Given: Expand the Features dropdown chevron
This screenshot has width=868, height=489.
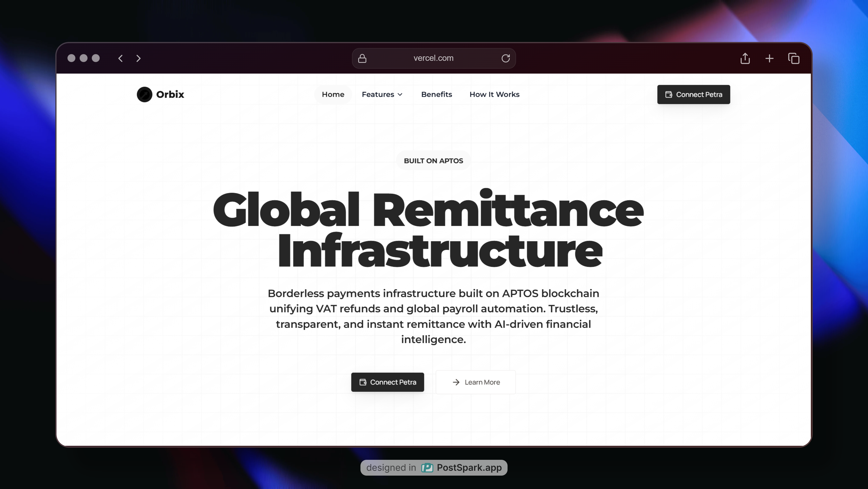Looking at the screenshot, I should coord(400,94).
